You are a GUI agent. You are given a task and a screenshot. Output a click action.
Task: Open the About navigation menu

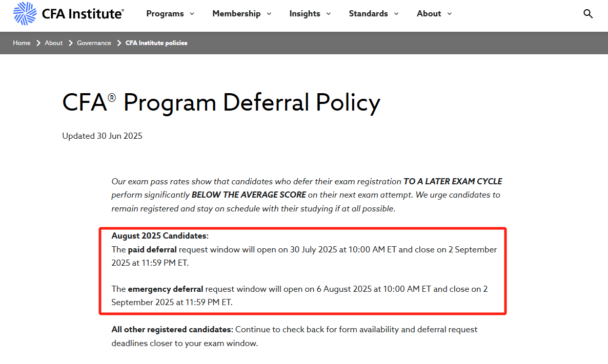click(x=429, y=13)
